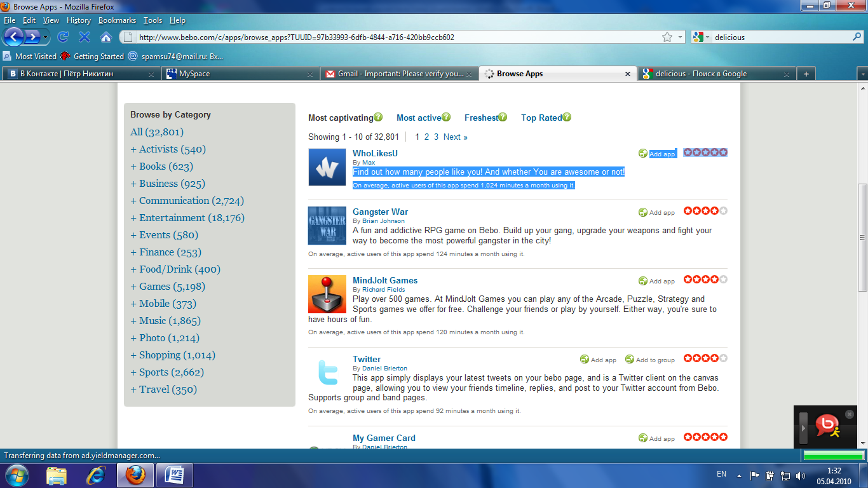Open a new tab with plus button
Viewport: 868px width, 488px height.
pos(806,74)
